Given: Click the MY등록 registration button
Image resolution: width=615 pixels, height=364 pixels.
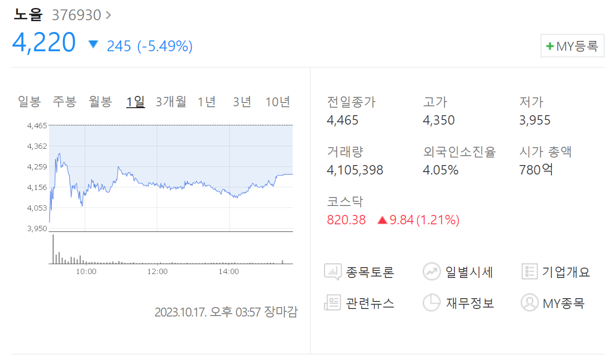Looking at the screenshot, I should (x=572, y=46).
